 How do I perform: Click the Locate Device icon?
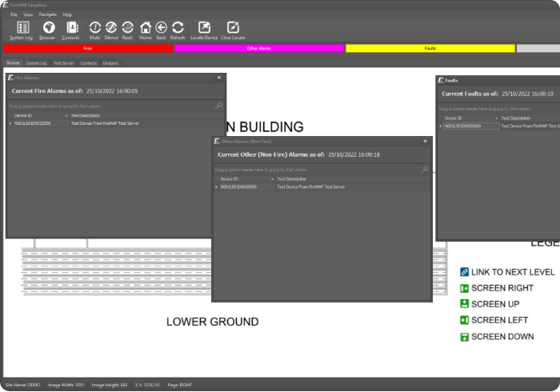[205, 29]
